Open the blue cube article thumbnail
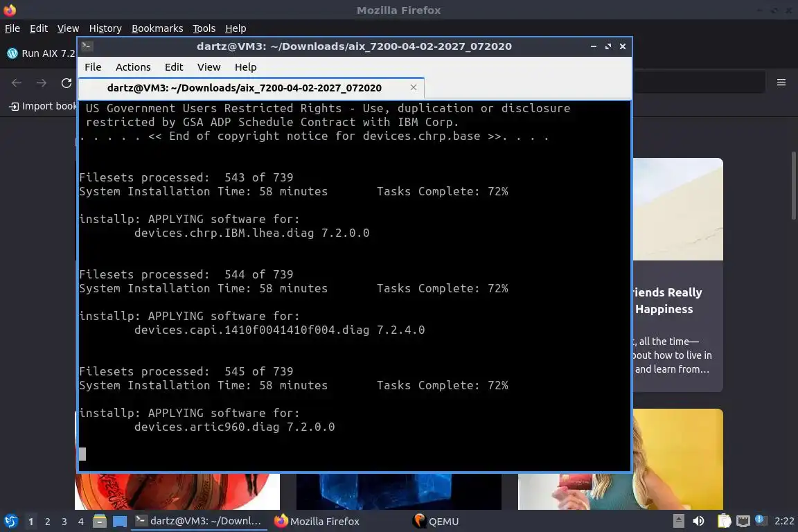798x532 pixels. (398, 491)
